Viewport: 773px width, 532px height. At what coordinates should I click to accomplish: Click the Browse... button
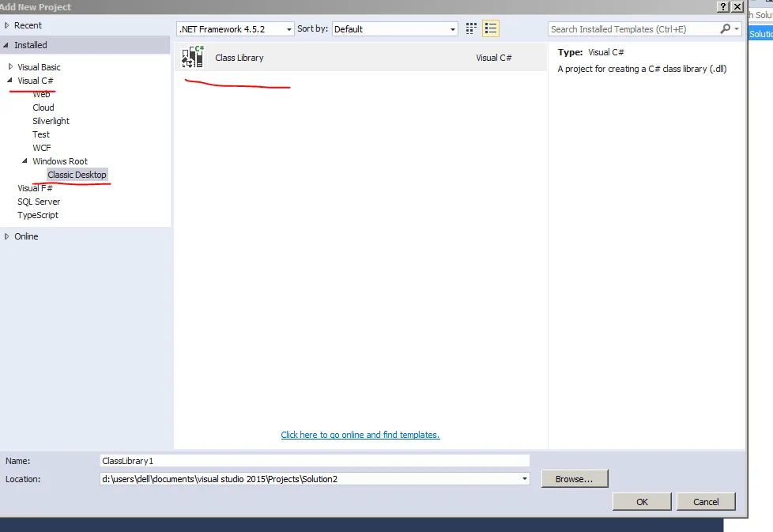point(575,479)
